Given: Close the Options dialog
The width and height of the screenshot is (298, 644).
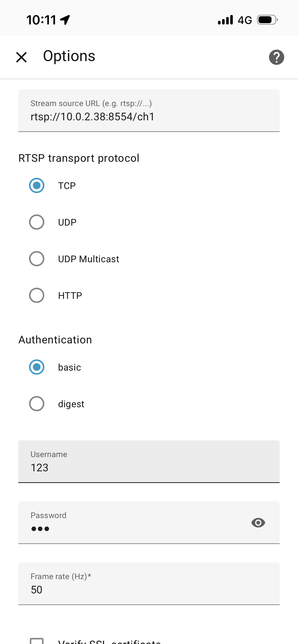Looking at the screenshot, I should [21, 57].
